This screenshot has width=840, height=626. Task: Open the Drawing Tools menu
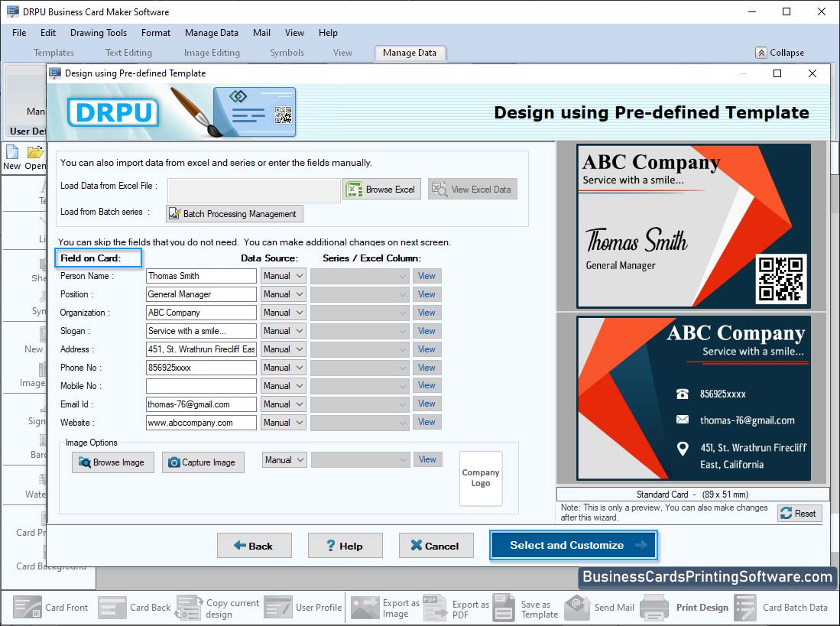pyautogui.click(x=99, y=33)
